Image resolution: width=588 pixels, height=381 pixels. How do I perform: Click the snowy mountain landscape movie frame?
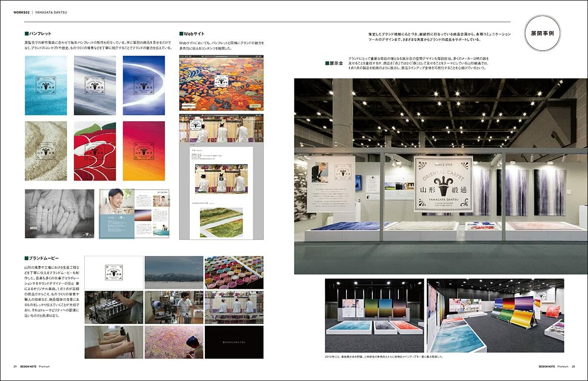coord(173,272)
